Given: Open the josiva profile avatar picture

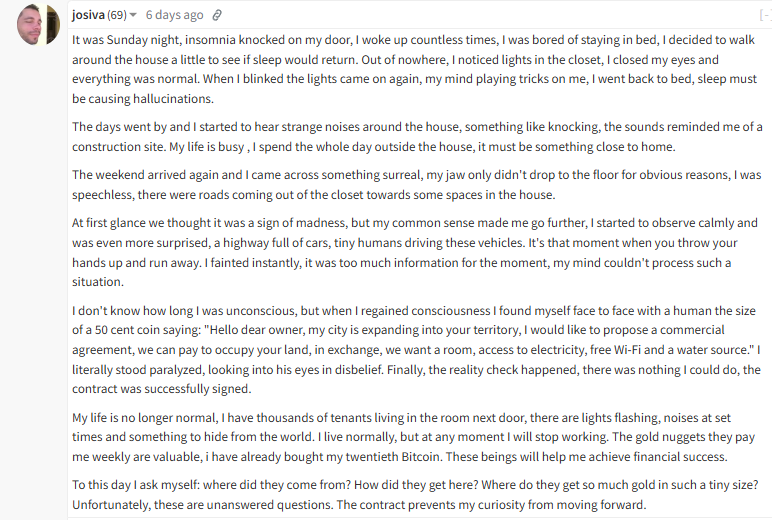Looking at the screenshot, I should pos(38,25).
